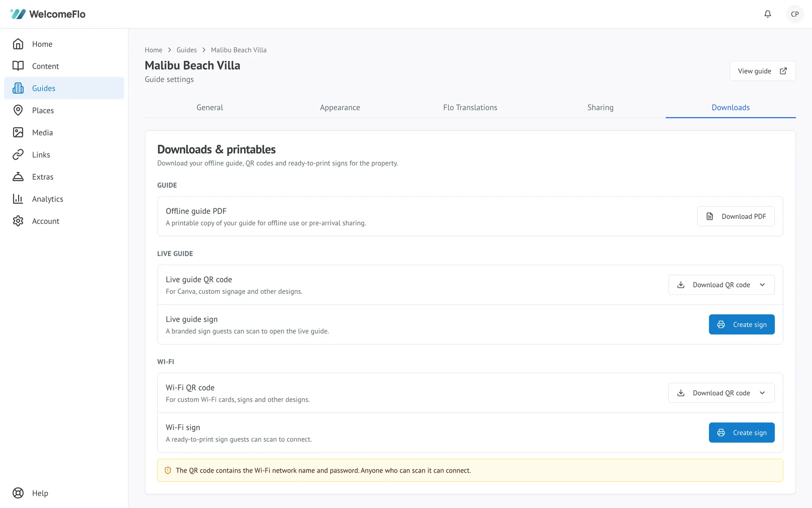Click the download arrow icon in Live guide QR code
The image size is (812, 508).
tap(681, 285)
